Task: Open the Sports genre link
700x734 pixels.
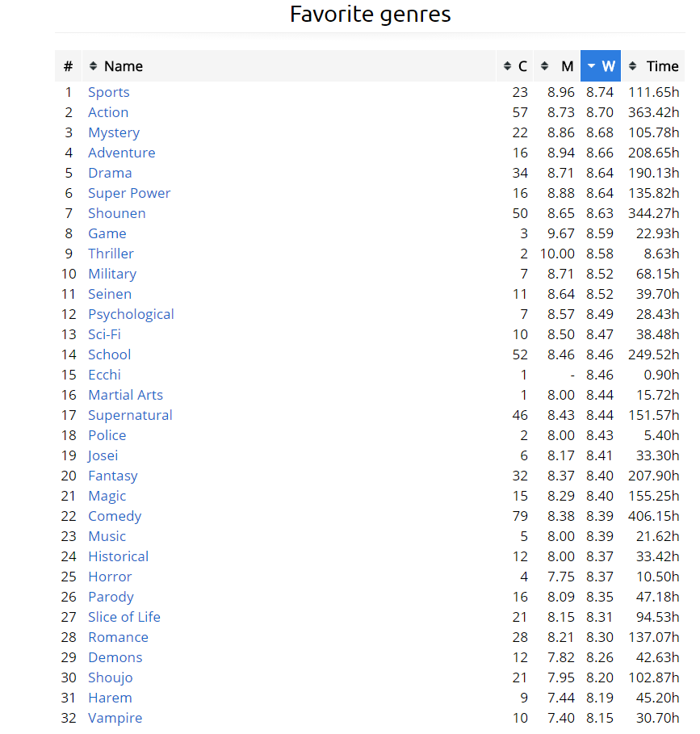Action: (109, 92)
